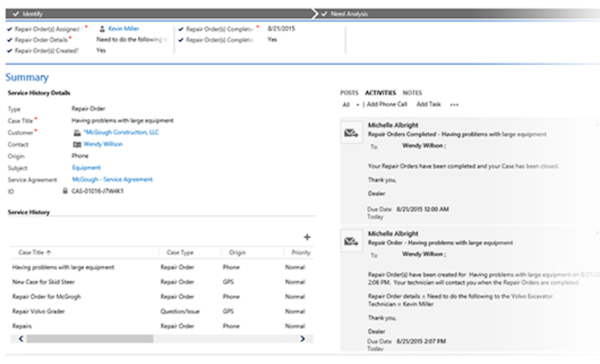The width and height of the screenshot is (600, 364).
Task: Click the completed date value 8/21/2015
Action: (281, 28)
